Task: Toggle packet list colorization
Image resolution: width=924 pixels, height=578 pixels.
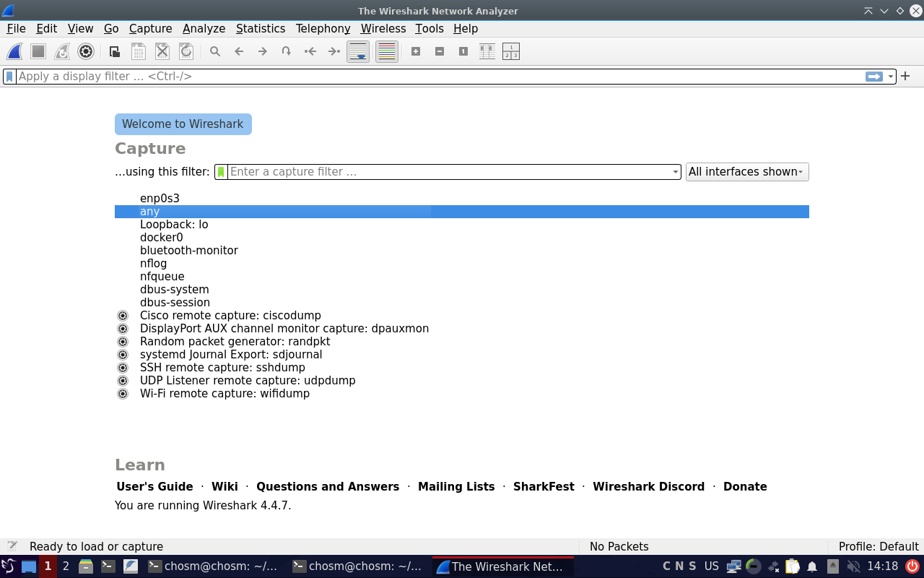Action: pos(386,51)
